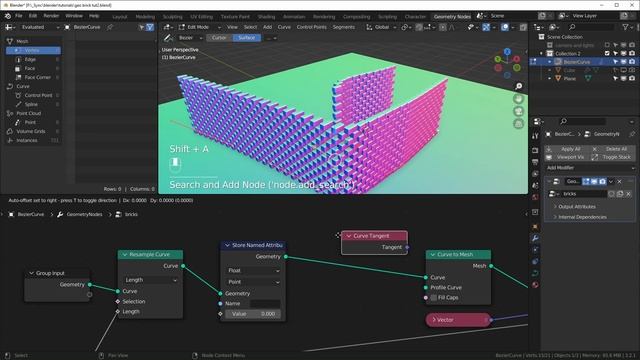Click the fake user shield icon beside bricks
Image resolution: width=640 pixels, height=360 pixels.
611,194
